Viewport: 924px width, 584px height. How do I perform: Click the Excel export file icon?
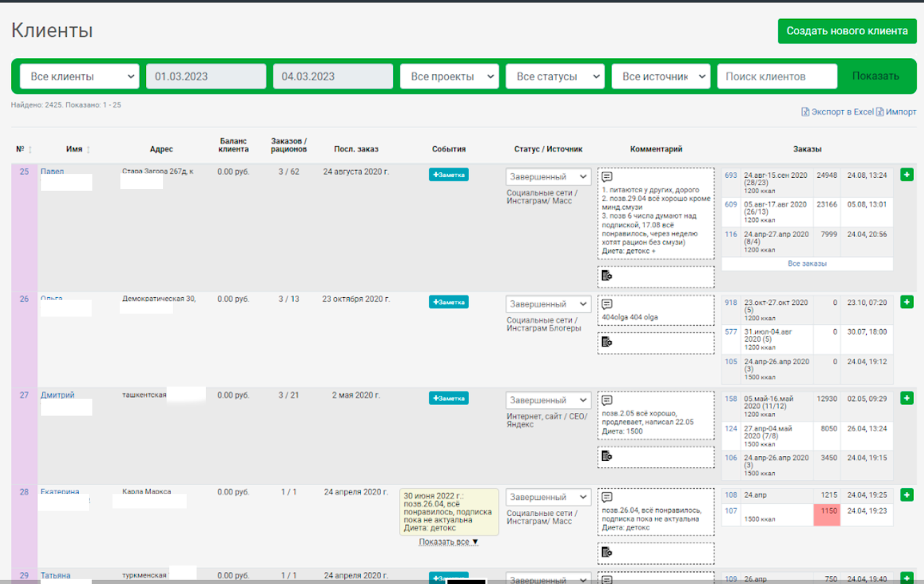(805, 112)
